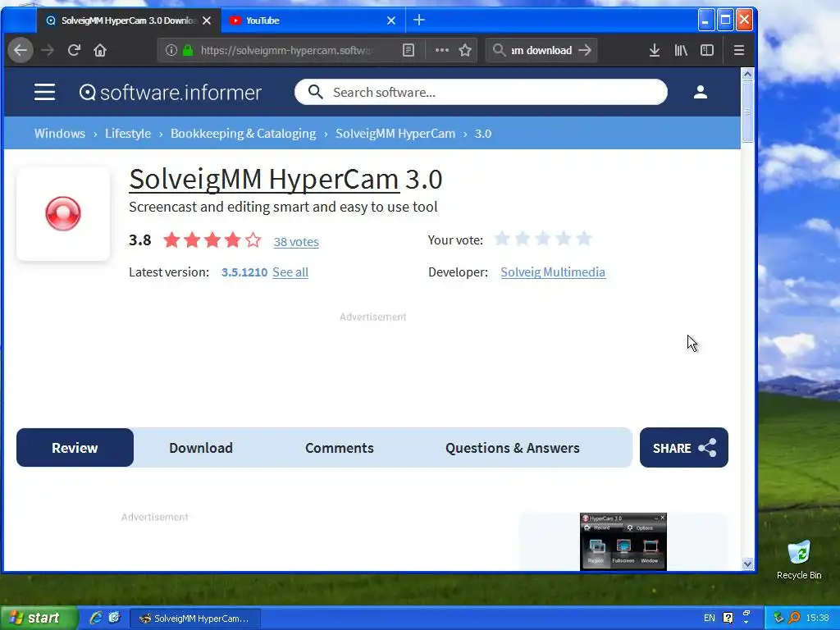Rate three stars in Your vote
Viewport: 840px width, 630px height.
coord(543,239)
